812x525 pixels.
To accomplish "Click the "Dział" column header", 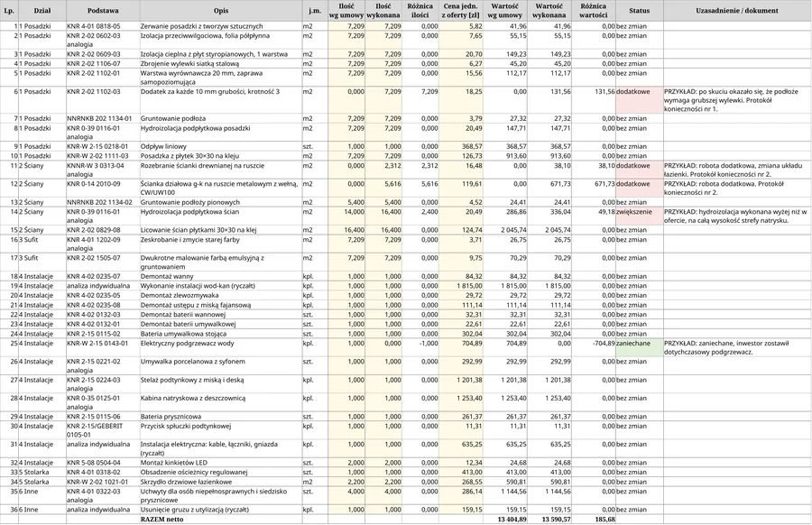I will coord(42,10).
